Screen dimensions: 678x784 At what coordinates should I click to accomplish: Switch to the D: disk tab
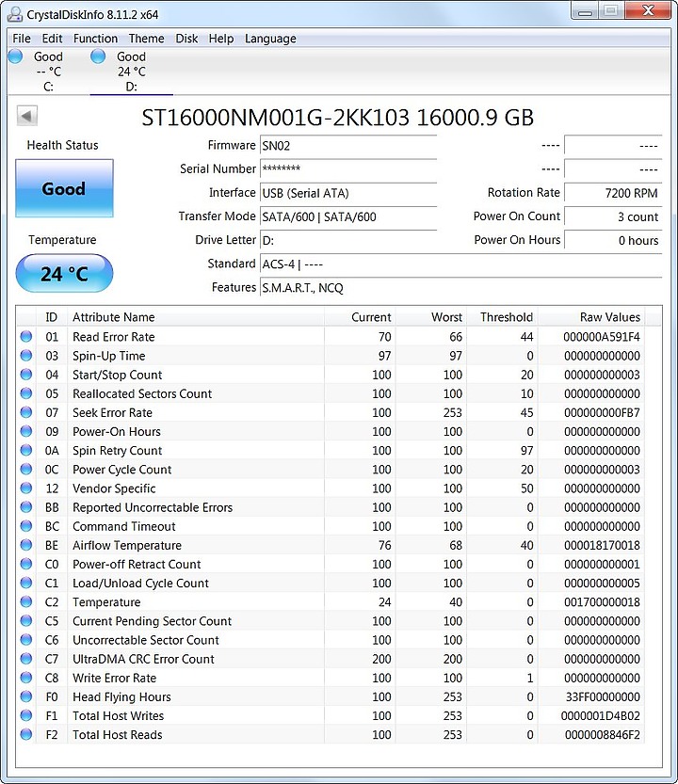(x=131, y=72)
